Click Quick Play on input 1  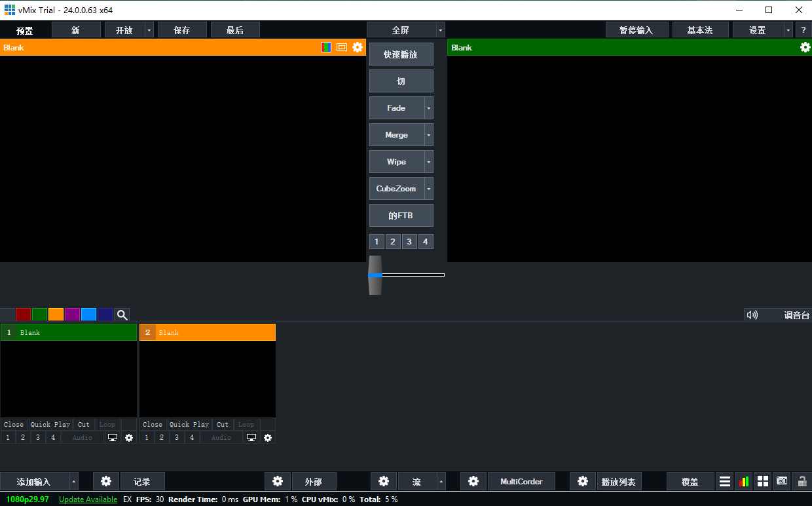coord(50,424)
